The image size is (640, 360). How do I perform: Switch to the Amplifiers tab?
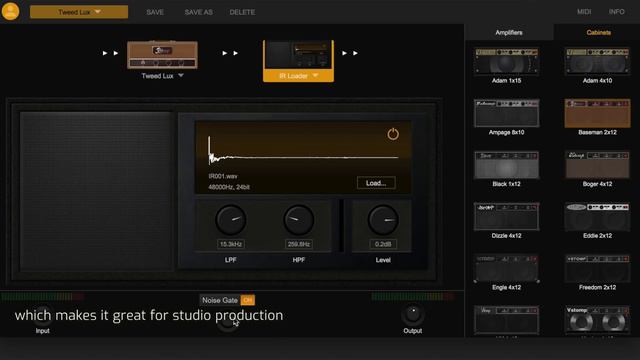[x=509, y=32]
